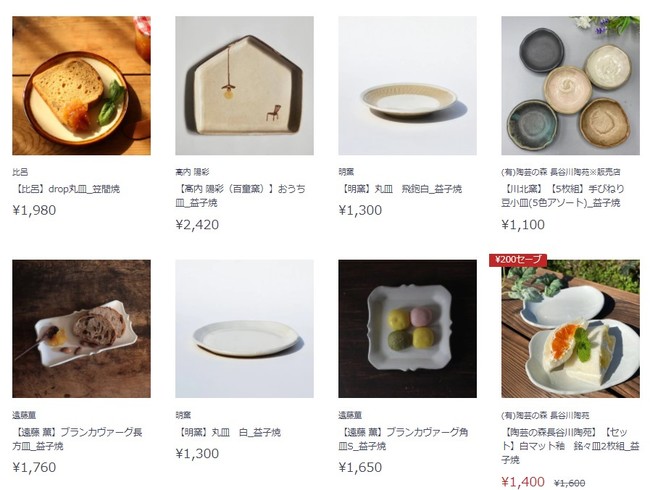Click the 【明窯】丸皿 白_益子焼 title

tap(228, 432)
